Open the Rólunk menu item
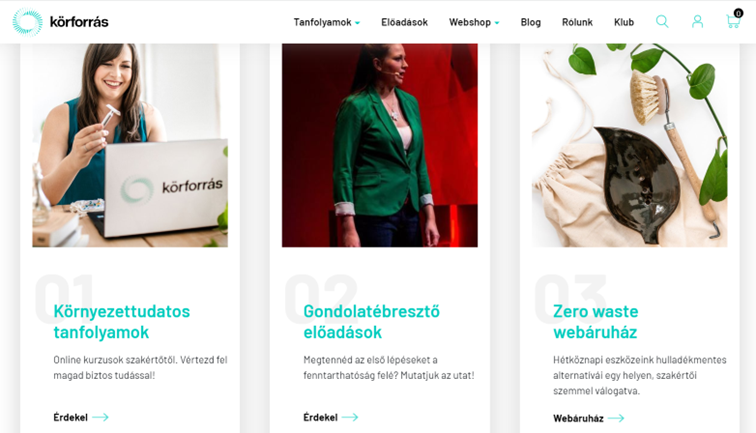This screenshot has width=756, height=433. [577, 22]
